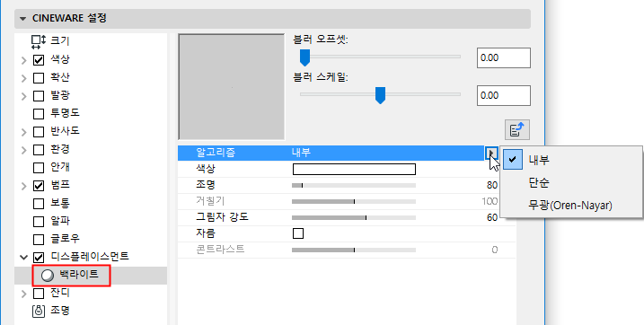The width and height of the screenshot is (644, 325).
Task: Enable the 투명도 channel checkbox
Action: (39, 114)
